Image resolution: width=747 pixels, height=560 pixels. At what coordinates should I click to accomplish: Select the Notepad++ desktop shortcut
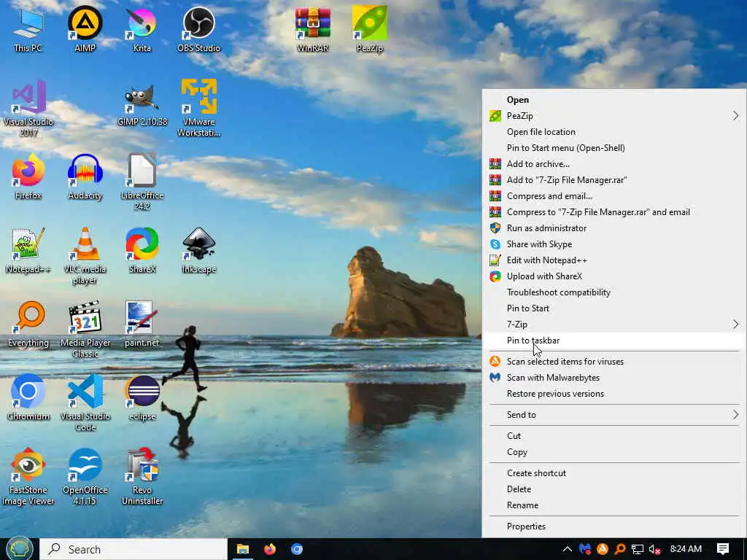(x=28, y=251)
